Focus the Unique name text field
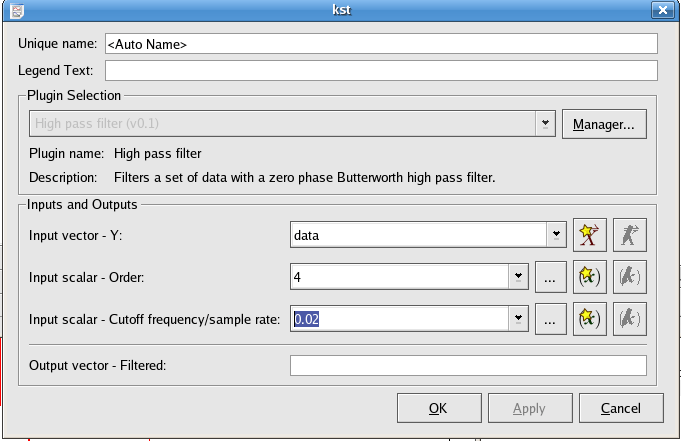Viewport: 681px width, 441px height. (x=381, y=44)
